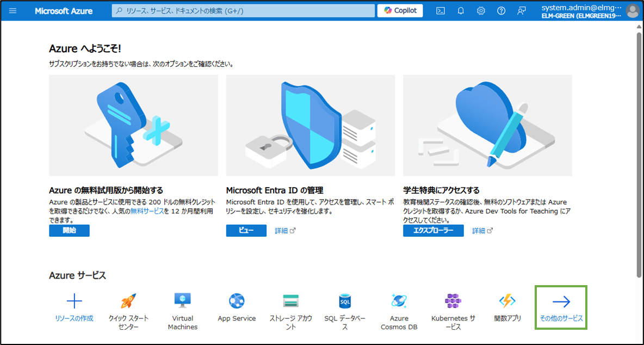This screenshot has width=644, height=345.
Task: Click the Azure へようこそ! heading
Action: coord(85,49)
